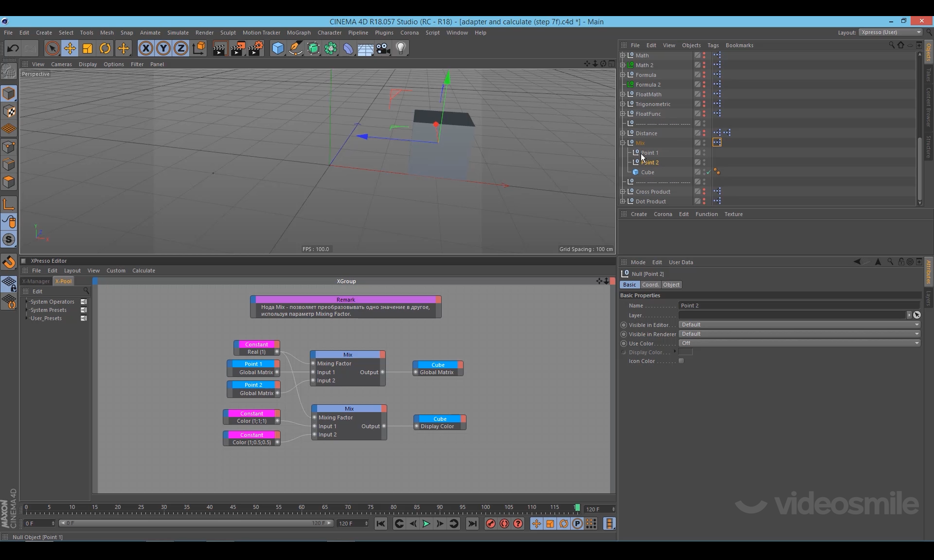Viewport: 934px width, 560px height.
Task: Collapse the Mix object hierarchy
Action: pos(623,143)
